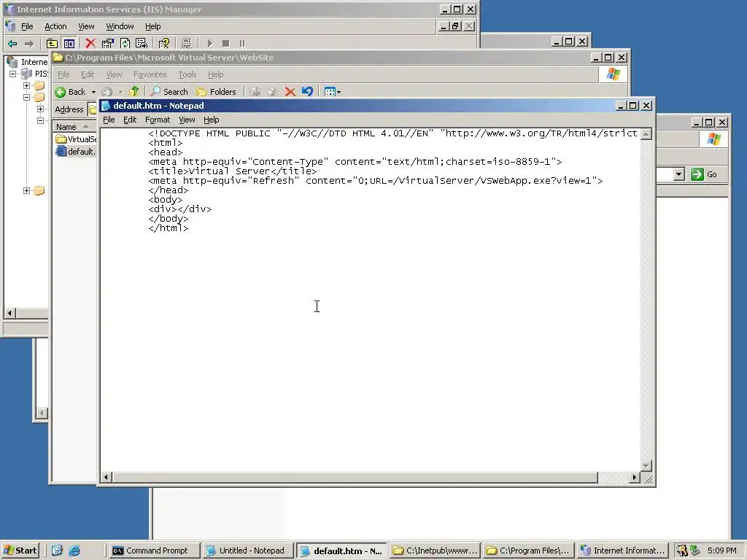Click the Stop item icon in IIS toolbar
This screenshot has height=560, width=747.
[x=226, y=43]
